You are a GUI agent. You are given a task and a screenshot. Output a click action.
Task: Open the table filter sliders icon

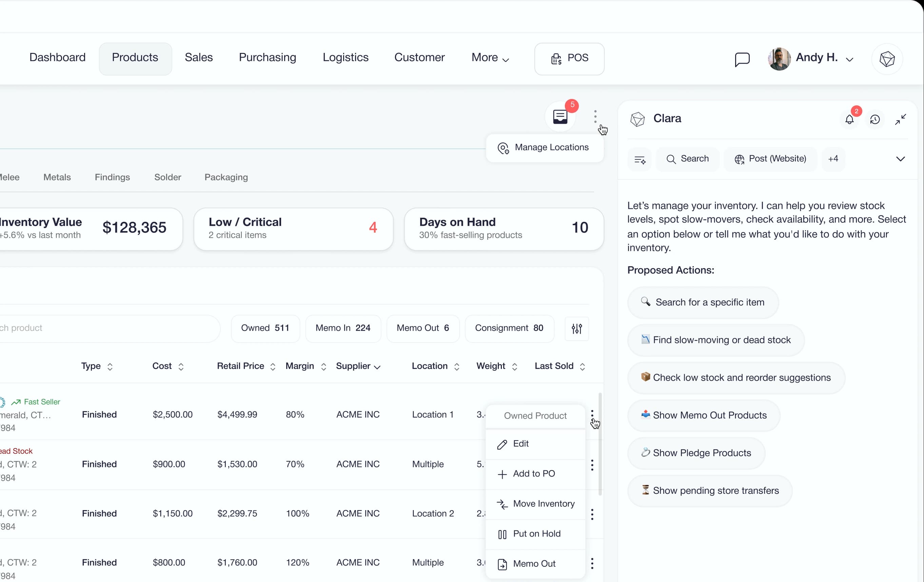pyautogui.click(x=577, y=329)
